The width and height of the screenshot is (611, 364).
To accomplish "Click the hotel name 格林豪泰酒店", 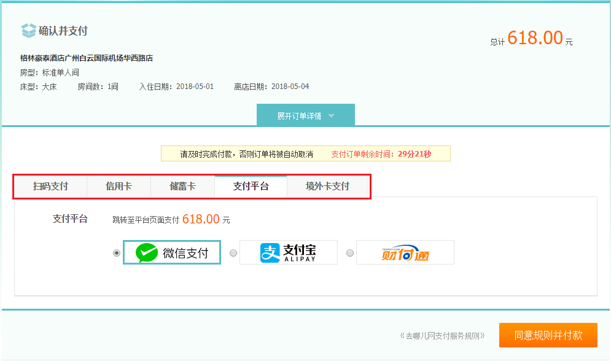I will click(86, 58).
